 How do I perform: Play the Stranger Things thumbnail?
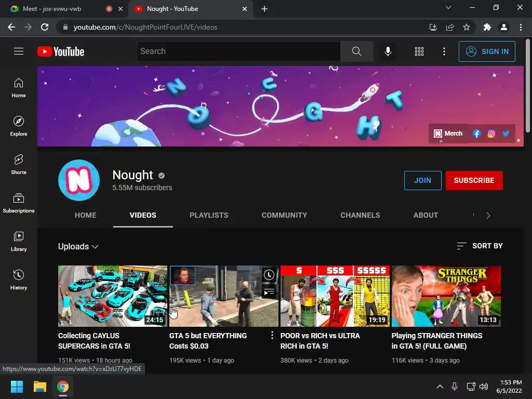click(446, 296)
